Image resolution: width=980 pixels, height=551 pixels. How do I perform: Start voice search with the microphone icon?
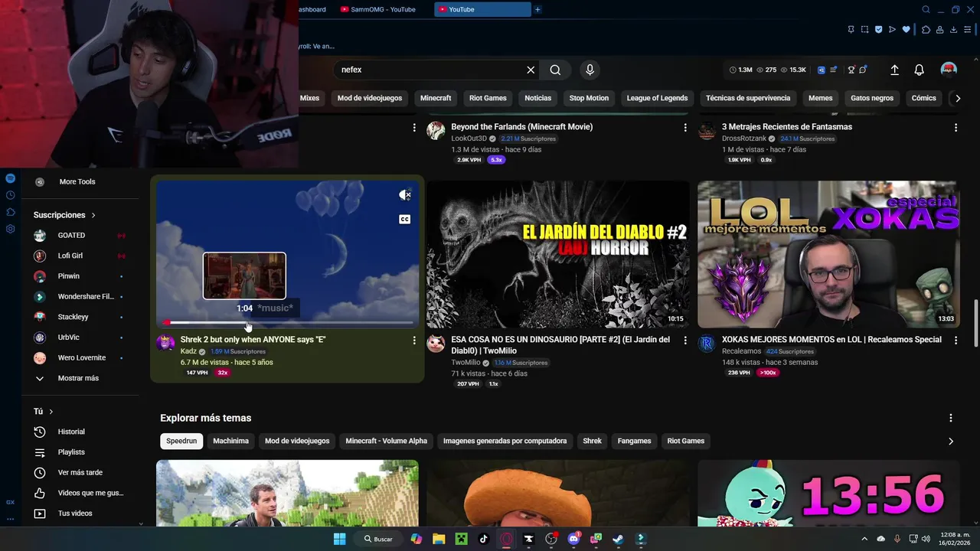tap(590, 70)
